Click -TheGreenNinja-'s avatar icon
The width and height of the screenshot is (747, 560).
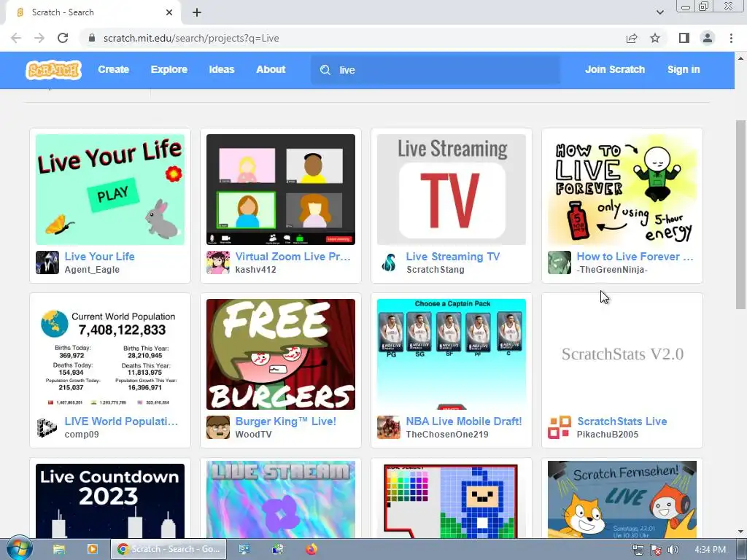[x=560, y=262]
